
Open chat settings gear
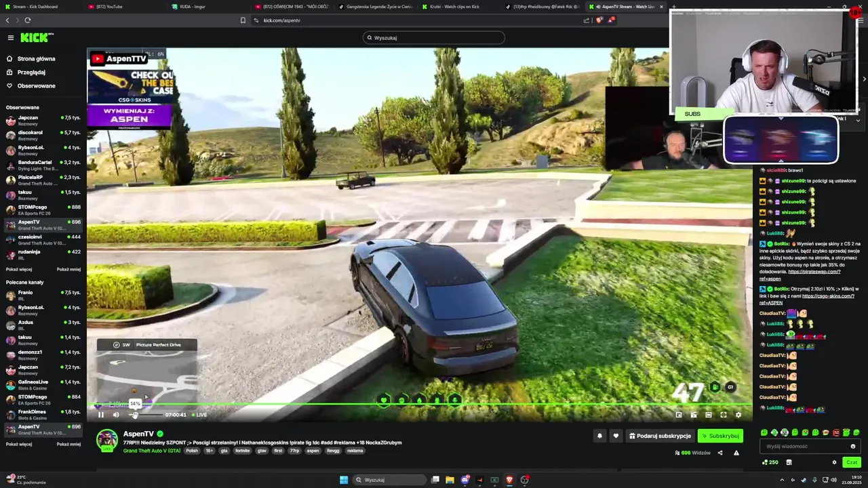click(x=834, y=462)
